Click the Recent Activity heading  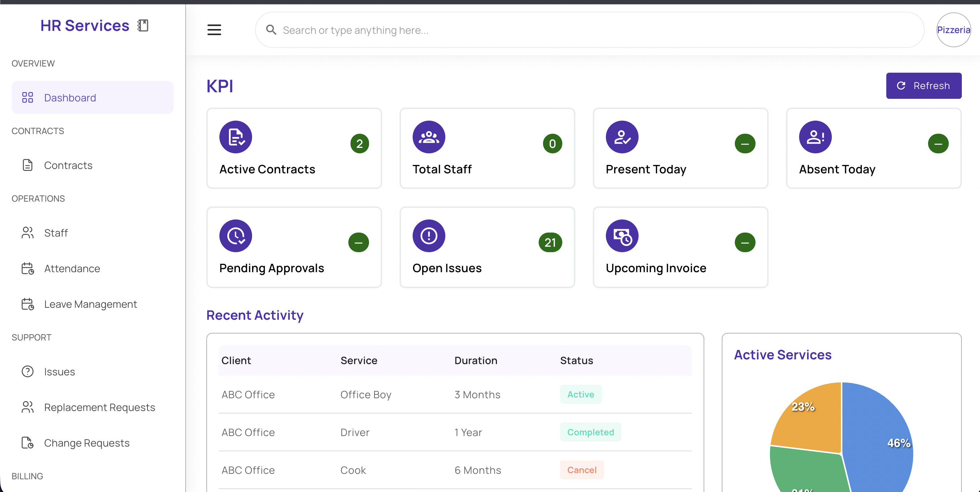click(255, 315)
